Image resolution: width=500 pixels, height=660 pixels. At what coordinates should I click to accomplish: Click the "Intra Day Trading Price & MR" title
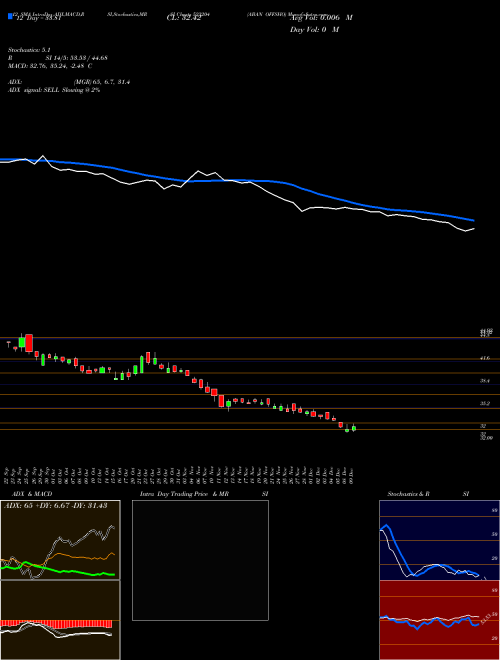click(x=184, y=494)
